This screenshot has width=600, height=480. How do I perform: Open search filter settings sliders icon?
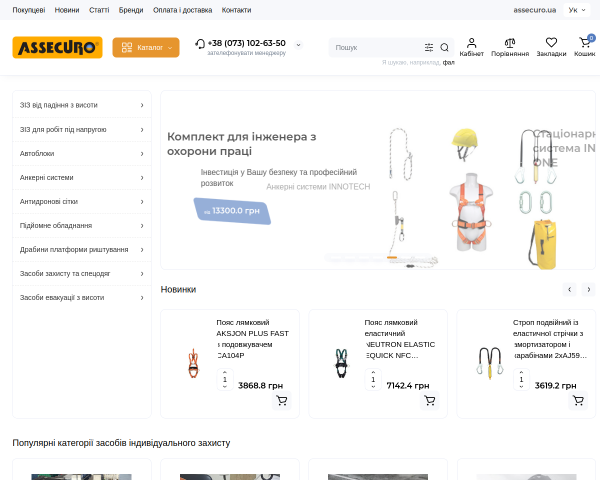click(x=429, y=47)
